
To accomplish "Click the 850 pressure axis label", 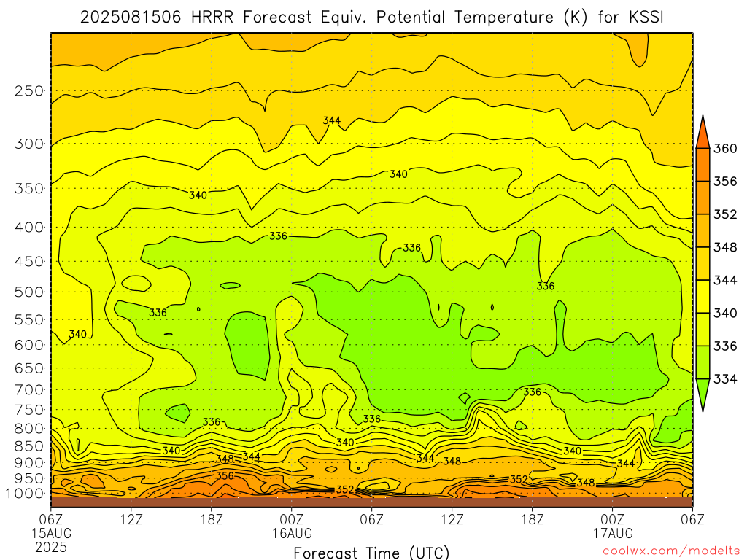I will coord(29,446).
